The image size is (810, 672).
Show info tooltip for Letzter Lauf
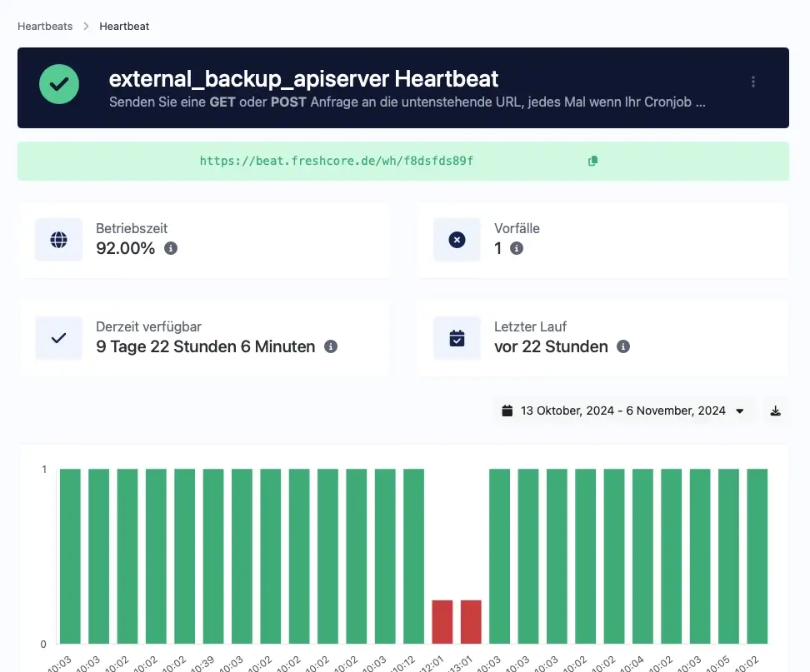[623, 346]
